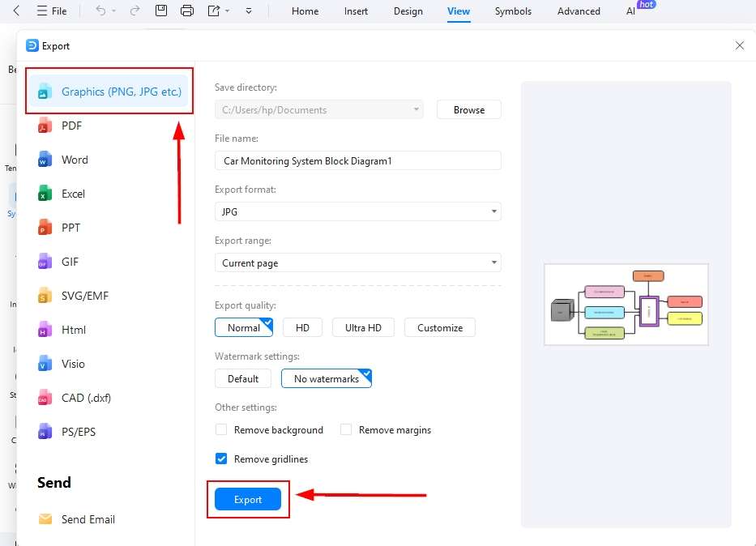Select CAD (.dxf) export format
The height and width of the screenshot is (546, 756).
pyautogui.click(x=85, y=398)
